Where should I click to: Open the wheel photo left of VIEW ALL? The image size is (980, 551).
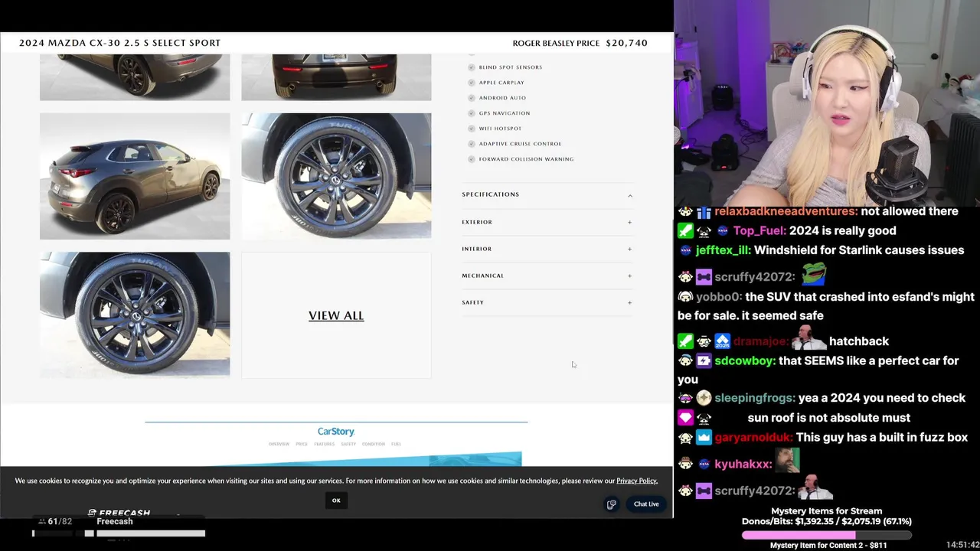tap(135, 315)
